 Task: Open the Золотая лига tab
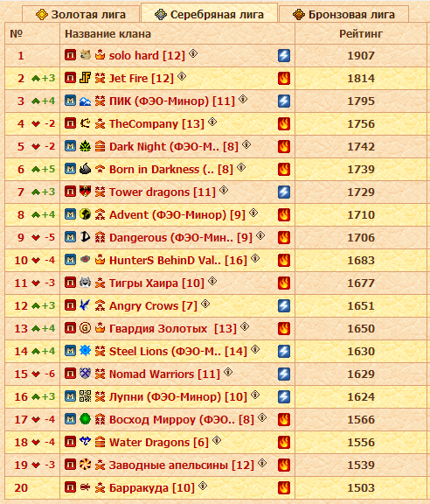(80, 15)
